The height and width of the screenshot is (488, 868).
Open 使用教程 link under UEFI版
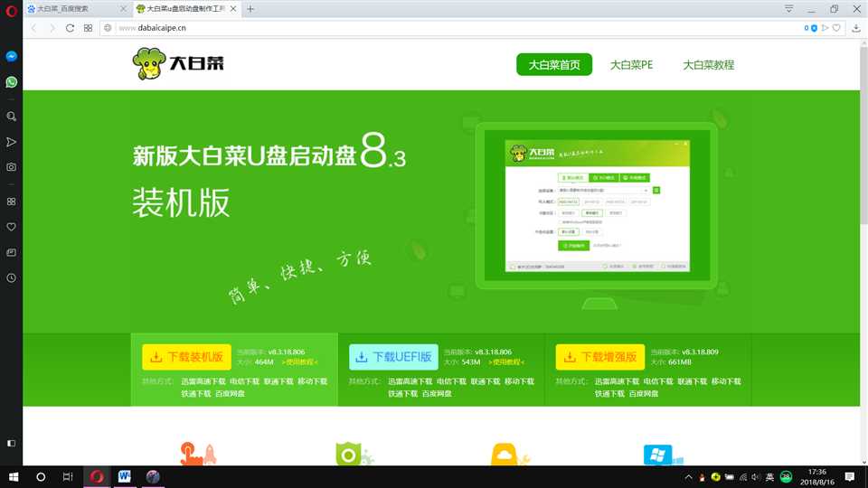coord(506,361)
